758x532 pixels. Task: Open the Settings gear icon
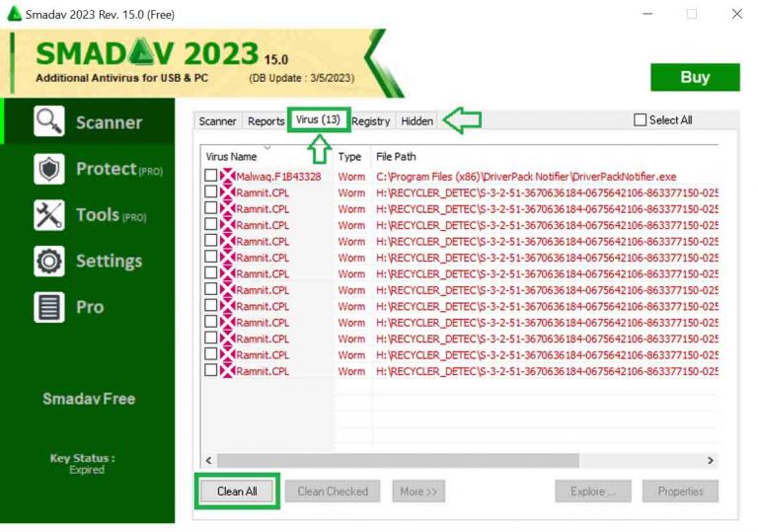pyautogui.click(x=48, y=262)
